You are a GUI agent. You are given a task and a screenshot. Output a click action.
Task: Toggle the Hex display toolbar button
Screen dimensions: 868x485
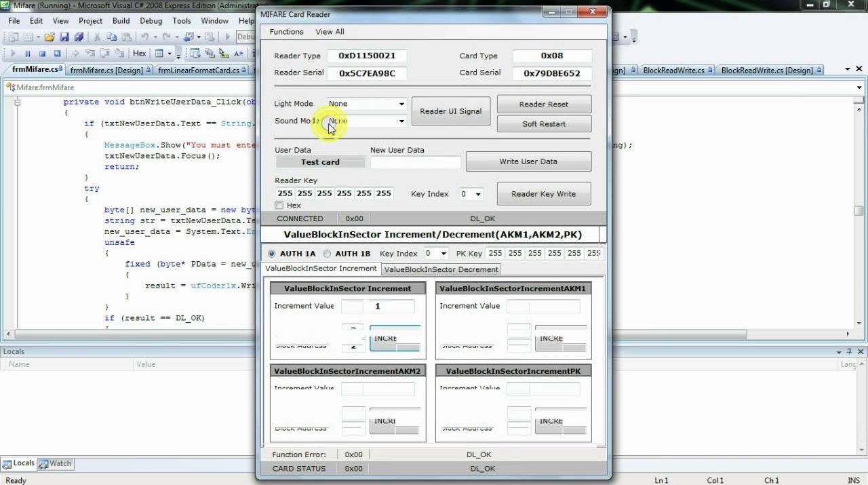point(139,54)
